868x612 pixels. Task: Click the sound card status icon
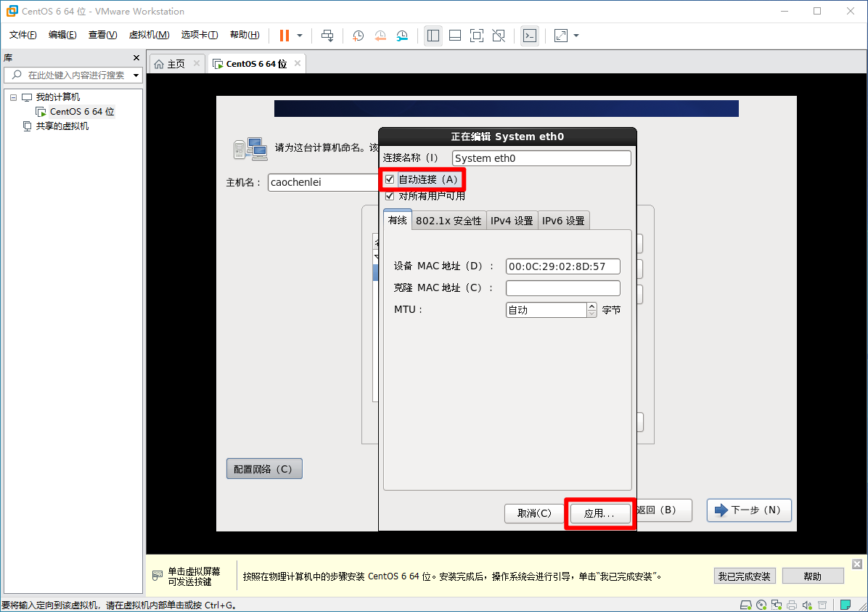click(807, 605)
